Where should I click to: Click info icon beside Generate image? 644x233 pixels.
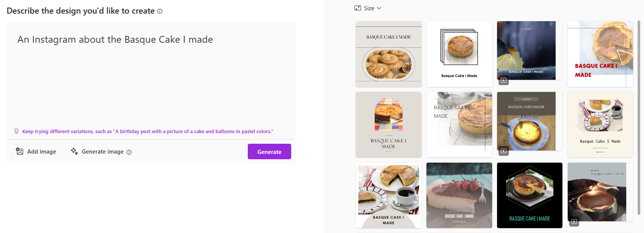pyautogui.click(x=129, y=152)
